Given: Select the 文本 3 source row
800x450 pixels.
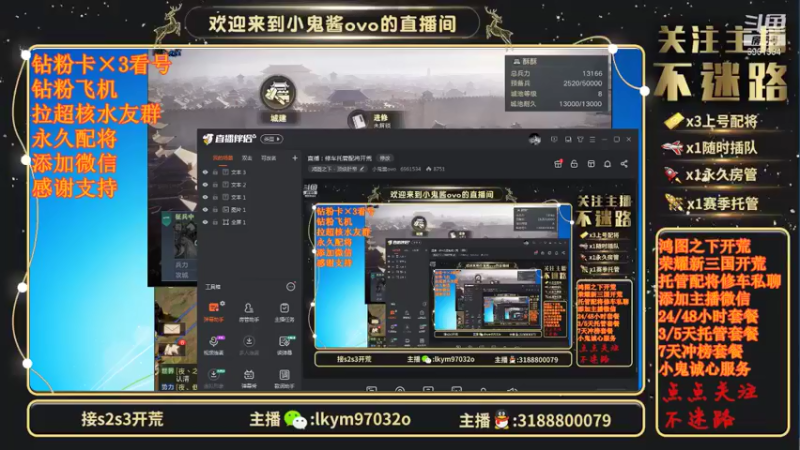Looking at the screenshot, I should point(250,172).
